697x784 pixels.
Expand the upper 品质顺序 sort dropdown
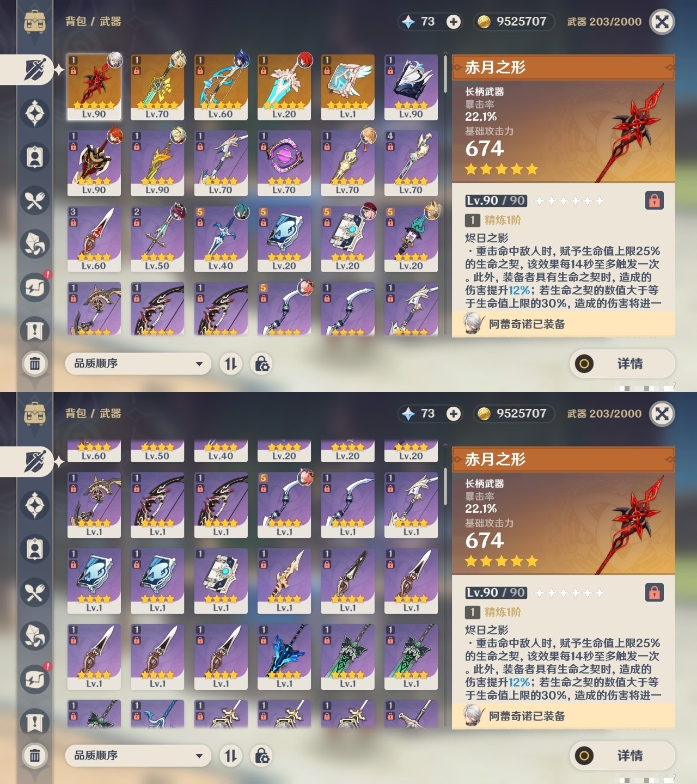(x=138, y=364)
